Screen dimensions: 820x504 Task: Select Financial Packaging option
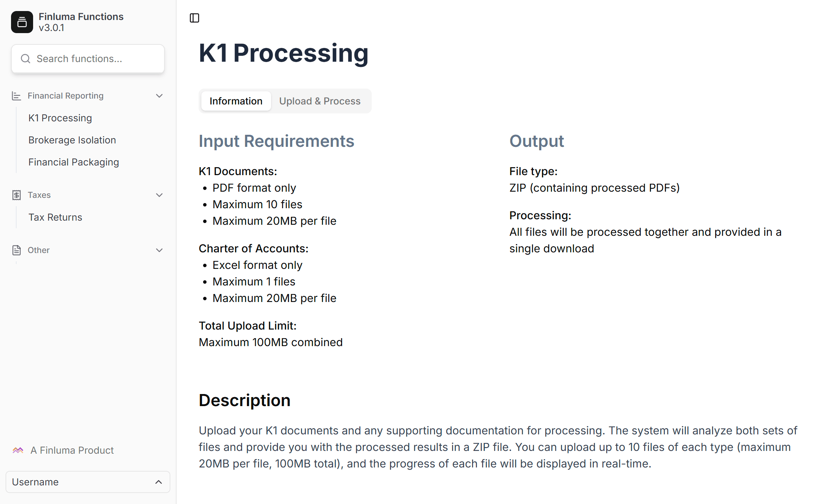(x=74, y=162)
